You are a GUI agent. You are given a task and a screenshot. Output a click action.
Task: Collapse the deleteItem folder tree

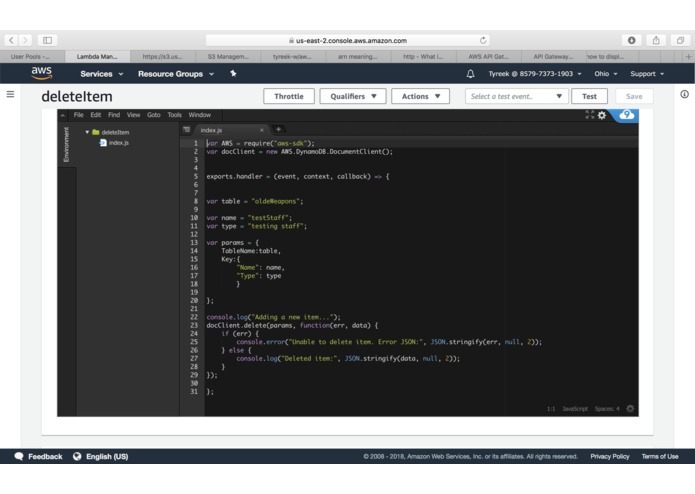click(87, 132)
